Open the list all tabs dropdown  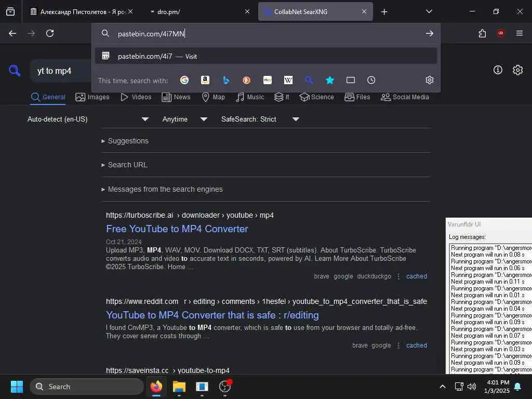point(429,11)
